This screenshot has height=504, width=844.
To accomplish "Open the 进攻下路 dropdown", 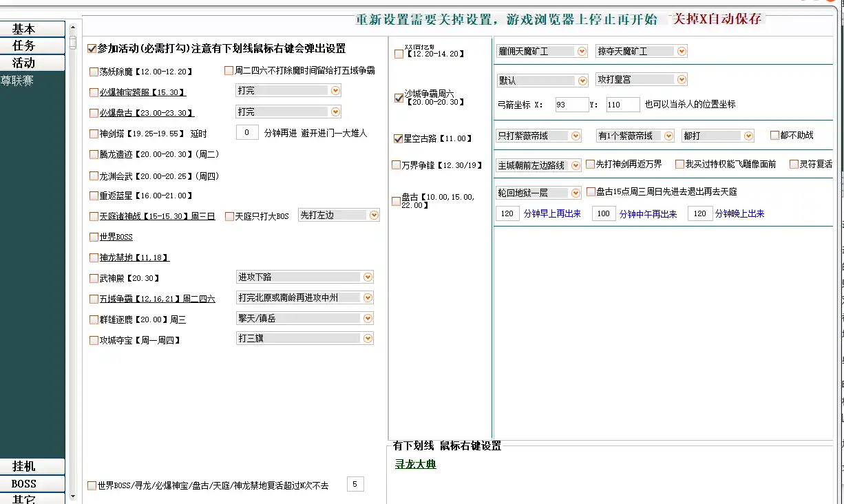I will (304, 277).
